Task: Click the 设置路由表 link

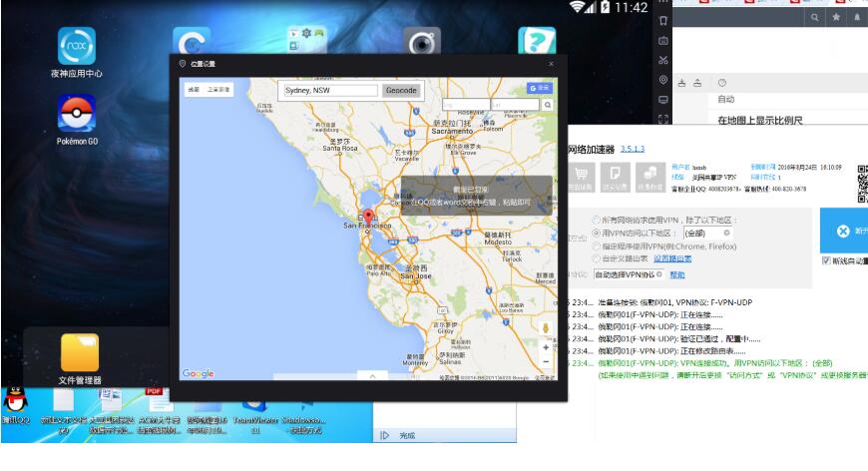Action: (x=672, y=258)
